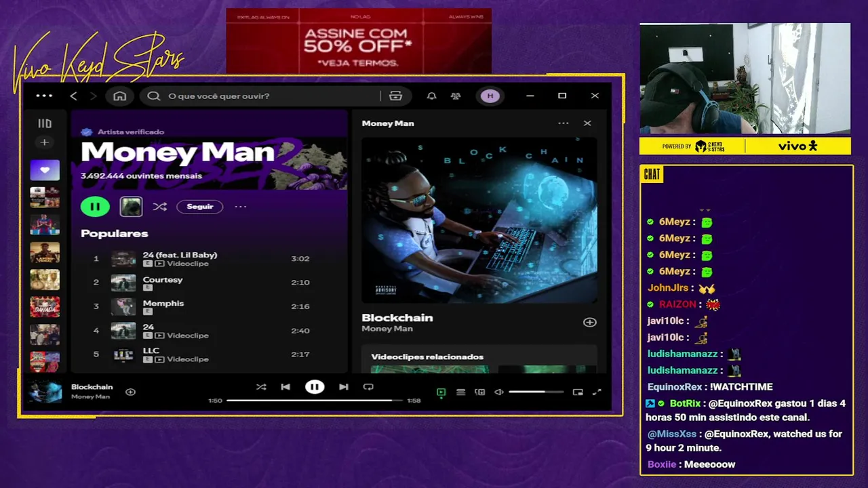Open options dots in Money Man panel
The image size is (868, 488).
(x=564, y=123)
